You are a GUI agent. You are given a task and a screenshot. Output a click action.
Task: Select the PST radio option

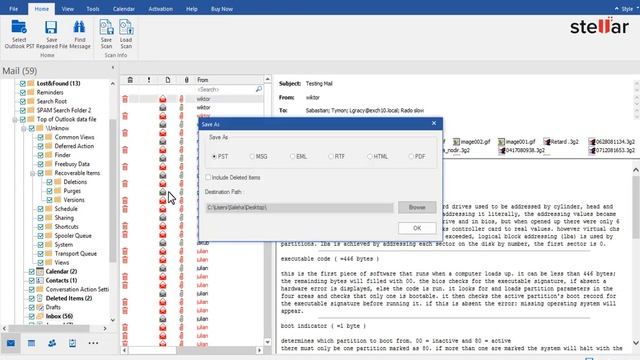(x=214, y=157)
